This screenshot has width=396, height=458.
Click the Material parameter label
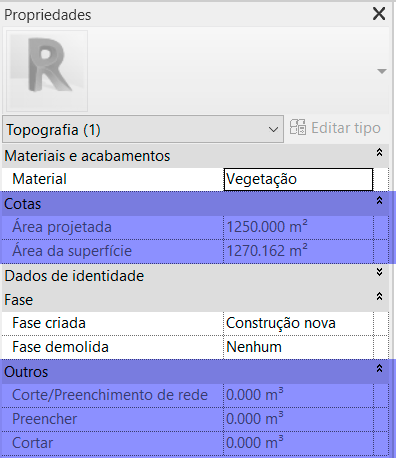pyautogui.click(x=39, y=179)
